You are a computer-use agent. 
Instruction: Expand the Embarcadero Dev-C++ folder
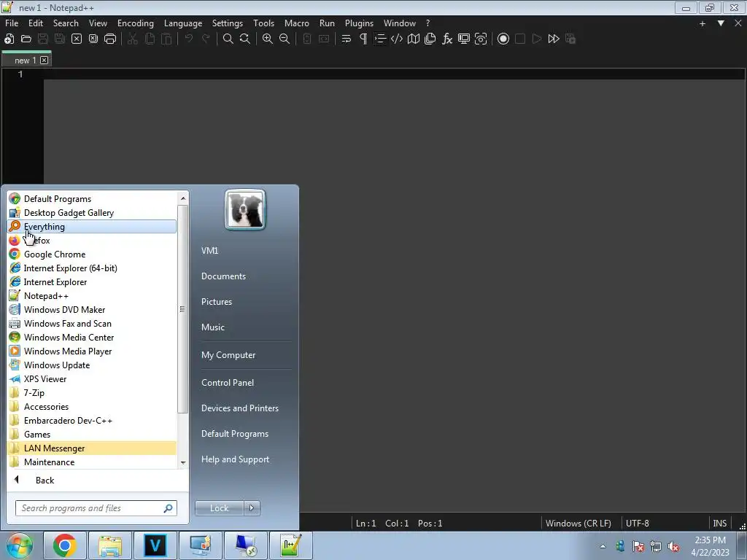click(92, 421)
